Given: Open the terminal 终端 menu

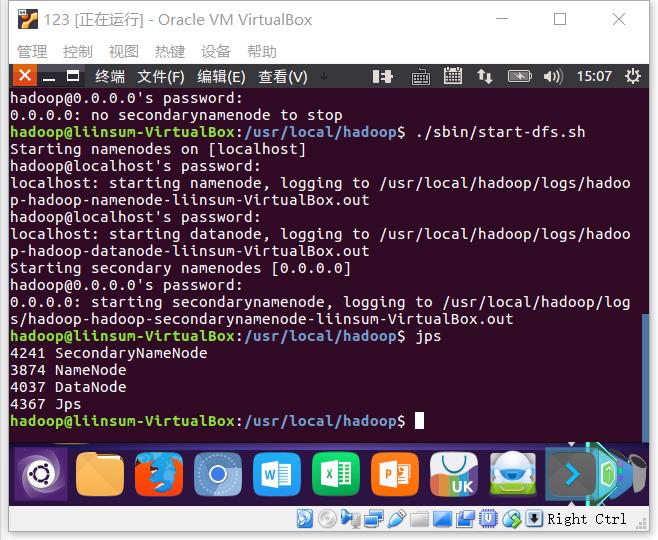Looking at the screenshot, I should (110, 76).
